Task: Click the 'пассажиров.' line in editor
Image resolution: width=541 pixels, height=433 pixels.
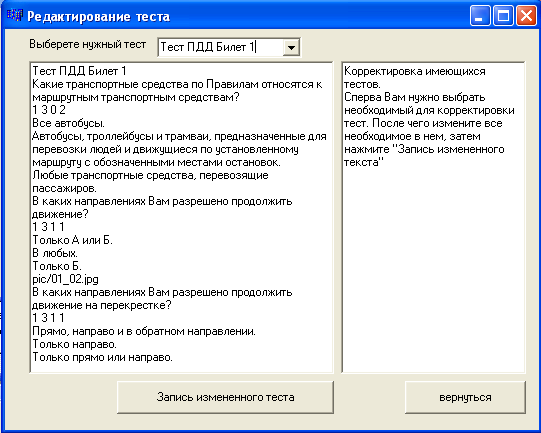Action: (65, 188)
